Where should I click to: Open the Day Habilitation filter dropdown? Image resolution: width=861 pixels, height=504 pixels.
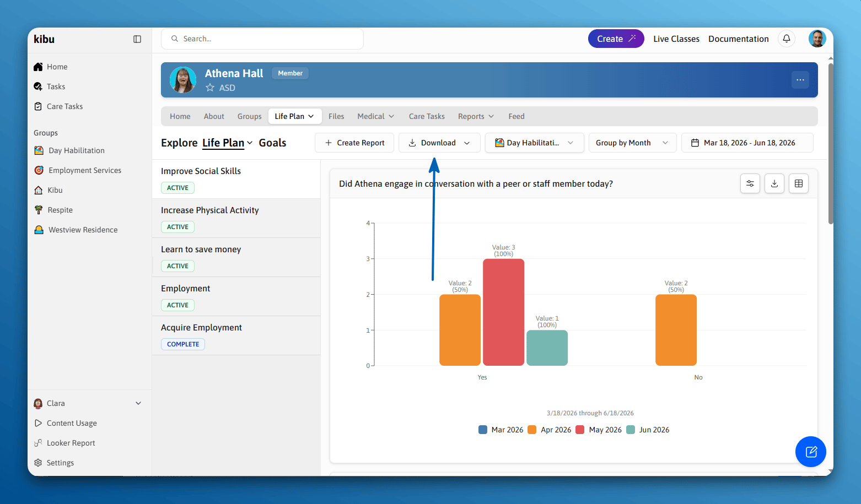[x=535, y=143]
